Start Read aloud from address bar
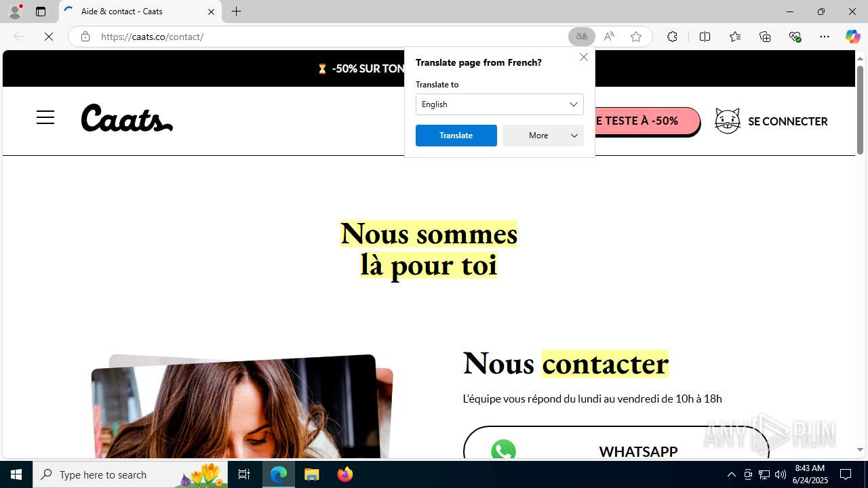The height and width of the screenshot is (488, 868). pyautogui.click(x=609, y=37)
